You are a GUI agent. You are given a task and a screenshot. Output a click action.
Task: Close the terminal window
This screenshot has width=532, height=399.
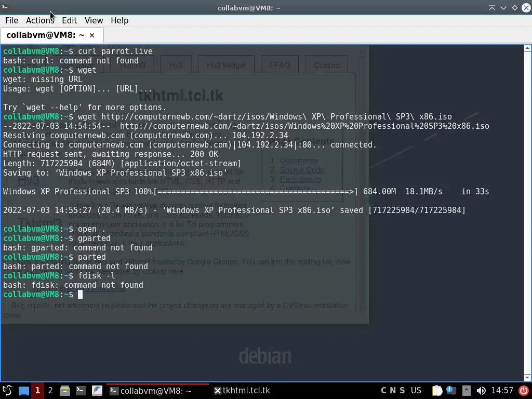pos(526,8)
